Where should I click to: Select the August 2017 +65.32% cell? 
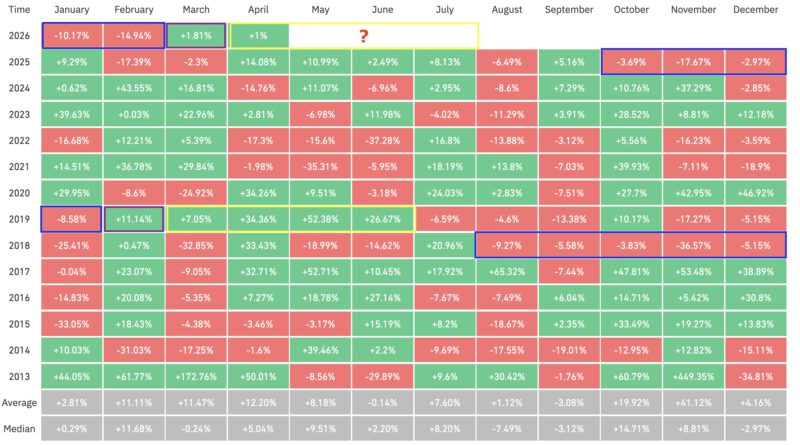pyautogui.click(x=507, y=270)
